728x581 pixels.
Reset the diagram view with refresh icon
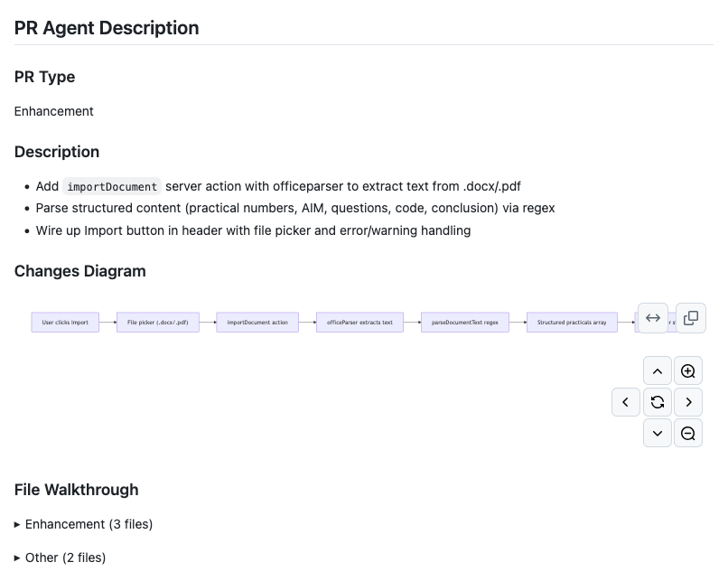pos(657,402)
